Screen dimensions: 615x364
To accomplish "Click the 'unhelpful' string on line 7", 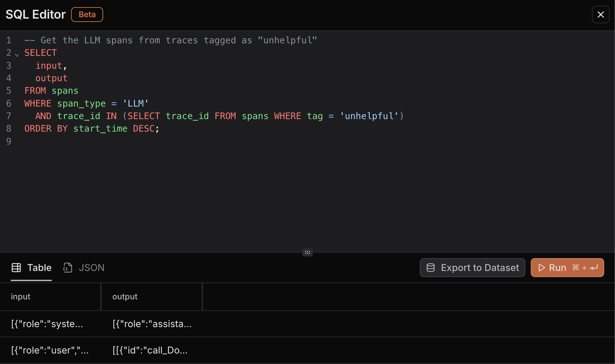I will 369,116.
